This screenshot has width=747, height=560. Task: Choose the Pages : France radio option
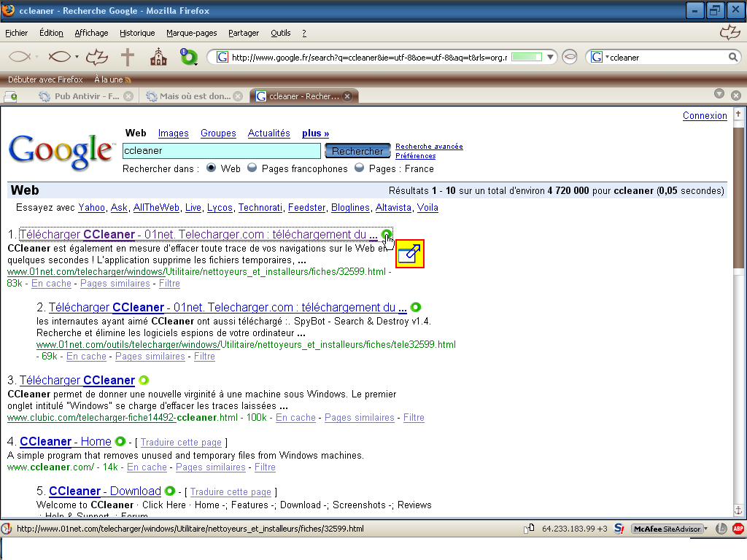(x=360, y=168)
